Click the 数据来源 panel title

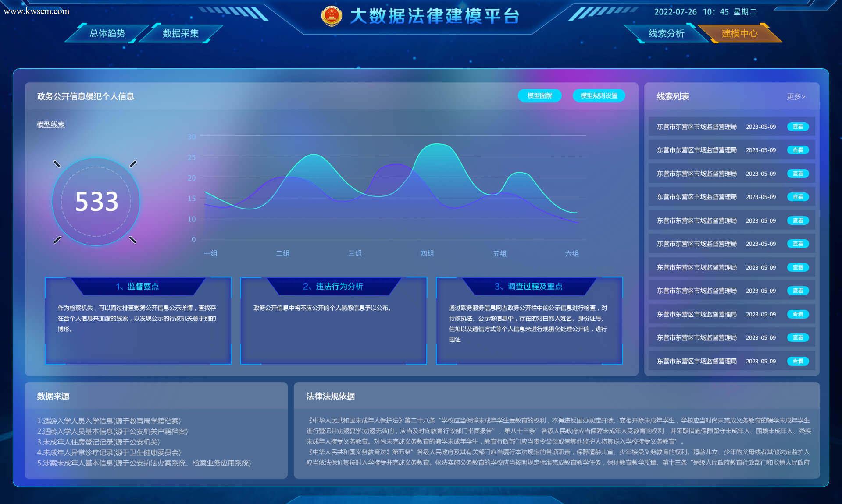53,396
